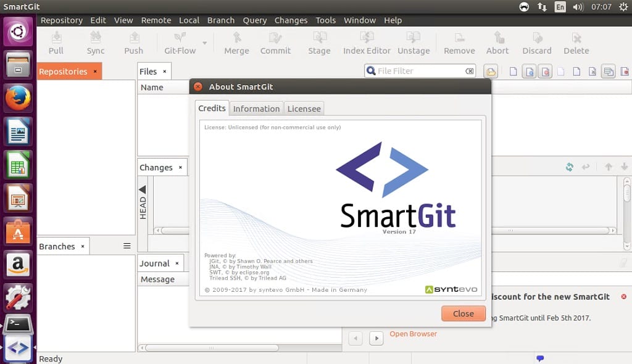Open the Remote menu
This screenshot has height=364, width=632.
pos(156,20)
